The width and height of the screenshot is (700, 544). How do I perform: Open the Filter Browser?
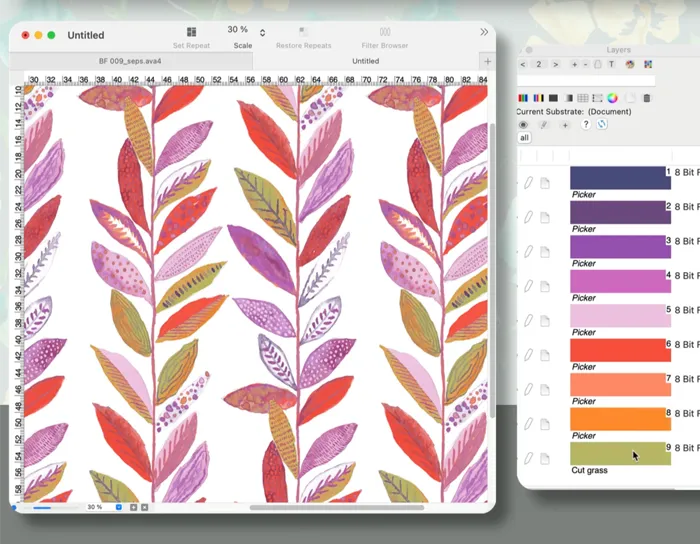pyautogui.click(x=384, y=33)
